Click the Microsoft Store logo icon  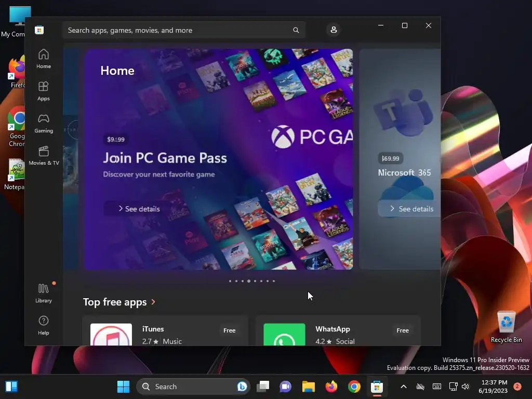39,30
